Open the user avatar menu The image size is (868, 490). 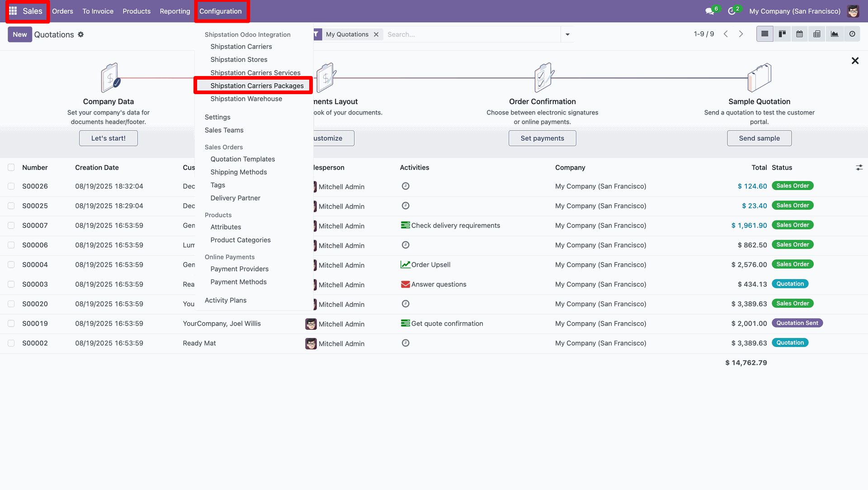coord(853,11)
